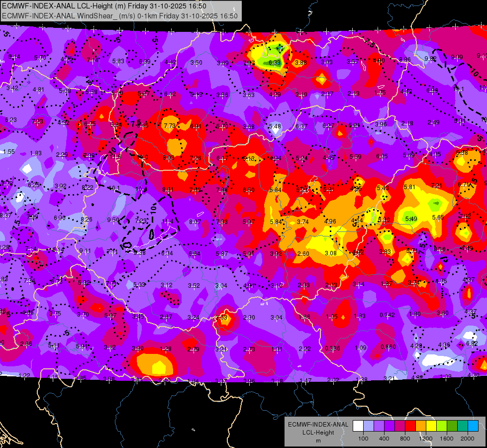
Task: Click the grid value "5.49"
Action: click(x=411, y=219)
